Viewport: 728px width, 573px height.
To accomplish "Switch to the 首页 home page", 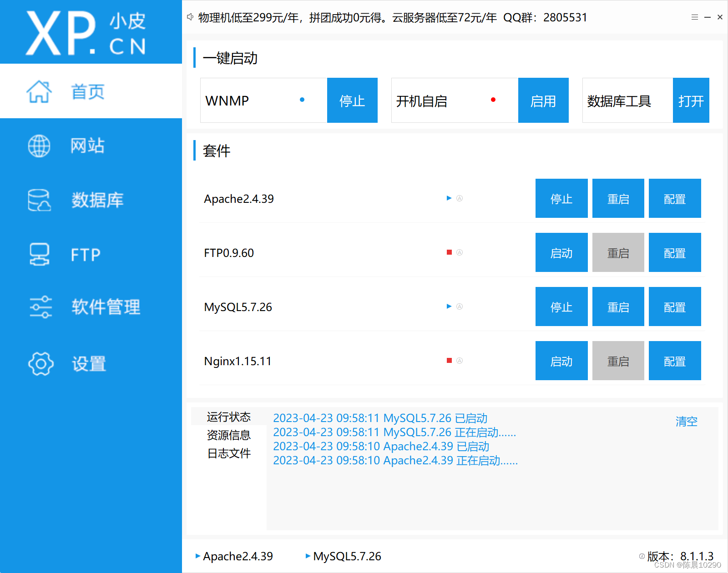I will pos(86,91).
